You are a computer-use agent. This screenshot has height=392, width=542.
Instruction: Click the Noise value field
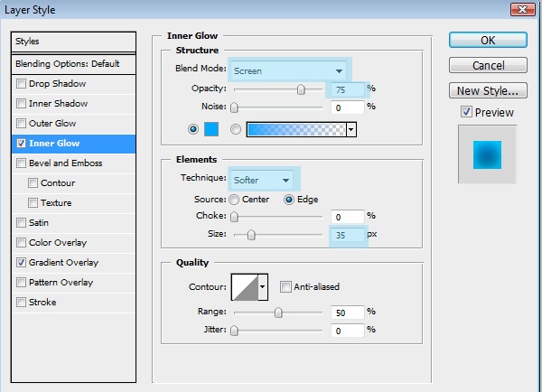coord(347,107)
